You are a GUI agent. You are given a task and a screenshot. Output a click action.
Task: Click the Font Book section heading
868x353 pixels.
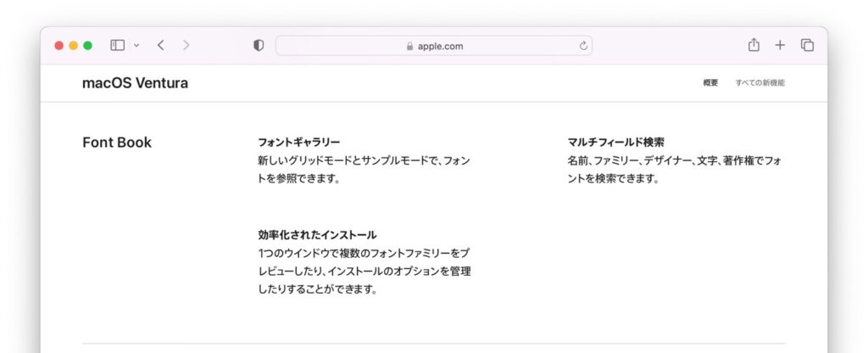coord(117,143)
